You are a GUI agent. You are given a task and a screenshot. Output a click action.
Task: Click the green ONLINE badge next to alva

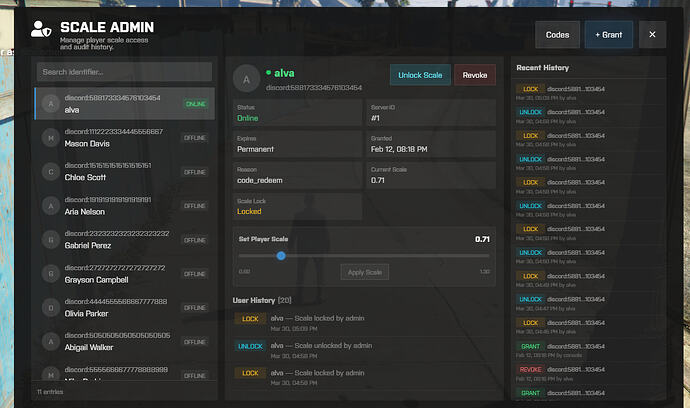click(x=195, y=104)
